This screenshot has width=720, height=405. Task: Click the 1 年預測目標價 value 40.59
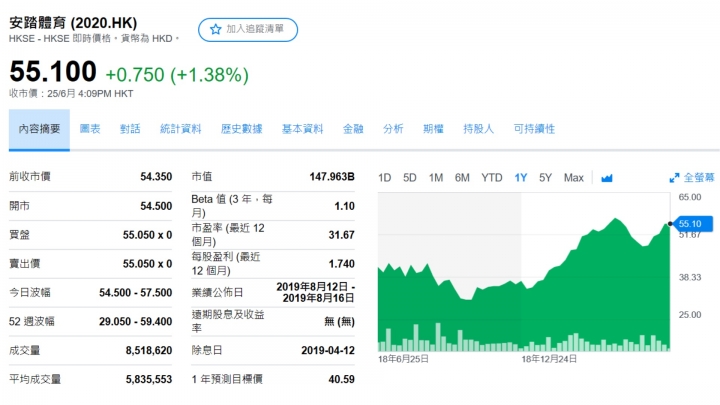341,380
